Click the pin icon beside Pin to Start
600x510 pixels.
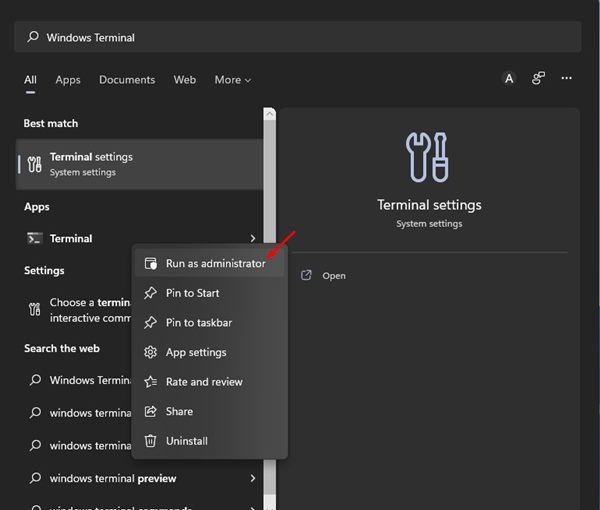pos(150,293)
